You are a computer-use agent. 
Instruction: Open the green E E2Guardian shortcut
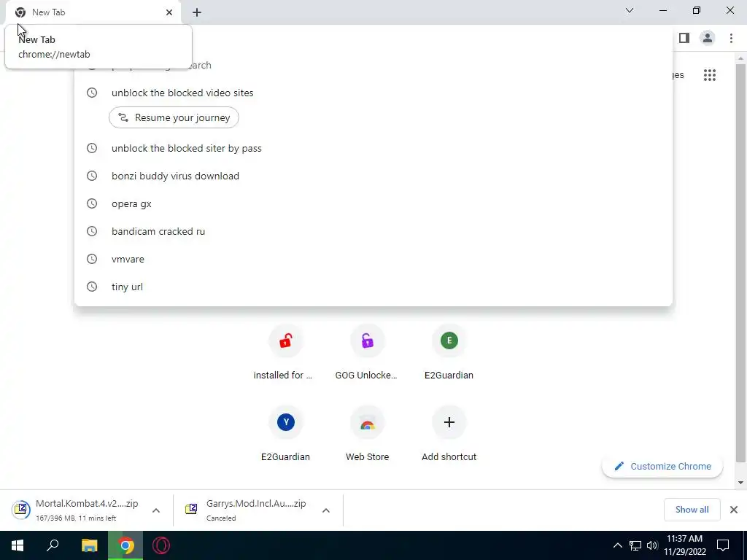click(449, 352)
